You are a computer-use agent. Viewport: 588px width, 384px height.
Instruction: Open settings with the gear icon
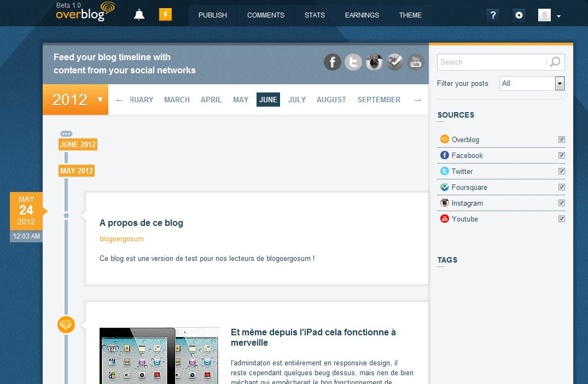point(519,15)
